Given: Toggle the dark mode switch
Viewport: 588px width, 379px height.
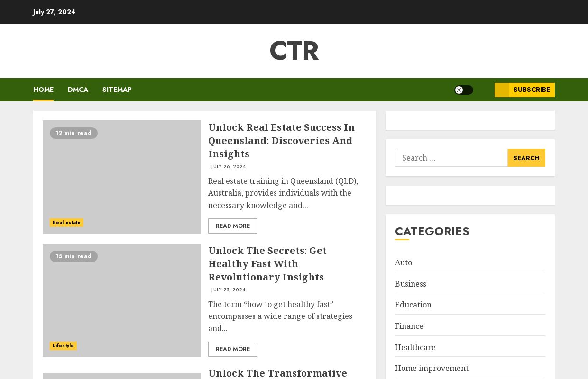Looking at the screenshot, I should point(463,90).
